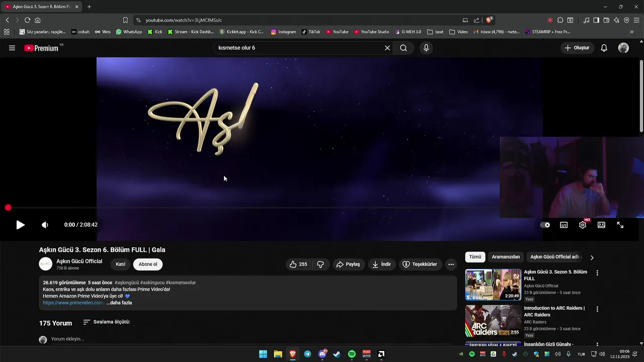Mute the video volume
The image size is (644, 362).
tap(45, 225)
